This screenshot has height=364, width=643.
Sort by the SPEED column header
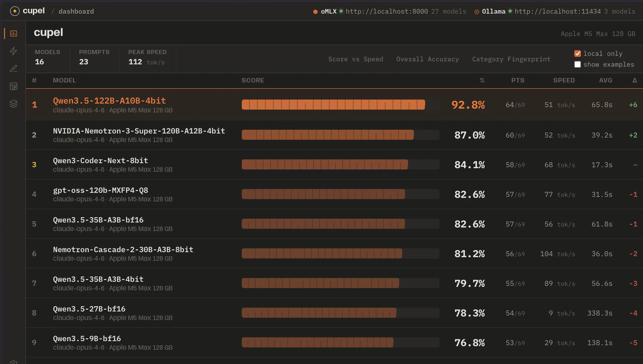[564, 80]
